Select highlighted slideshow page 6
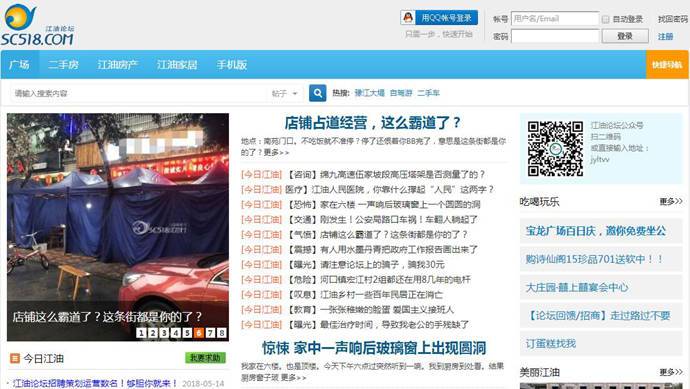This screenshot has width=690, height=389. (x=199, y=333)
